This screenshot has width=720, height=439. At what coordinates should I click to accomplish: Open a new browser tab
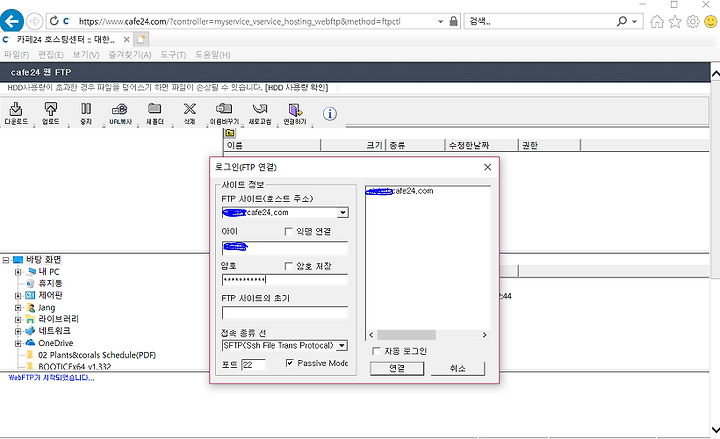click(x=141, y=39)
